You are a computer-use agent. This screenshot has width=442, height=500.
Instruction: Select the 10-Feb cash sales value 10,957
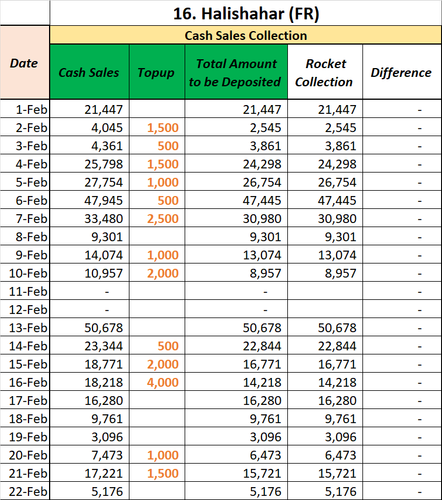pyautogui.click(x=89, y=273)
